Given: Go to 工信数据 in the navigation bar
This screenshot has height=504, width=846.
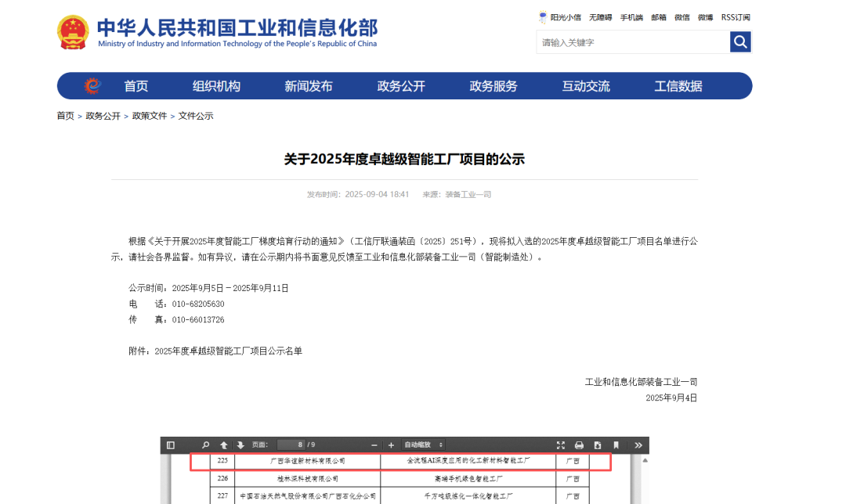Looking at the screenshot, I should pos(678,86).
